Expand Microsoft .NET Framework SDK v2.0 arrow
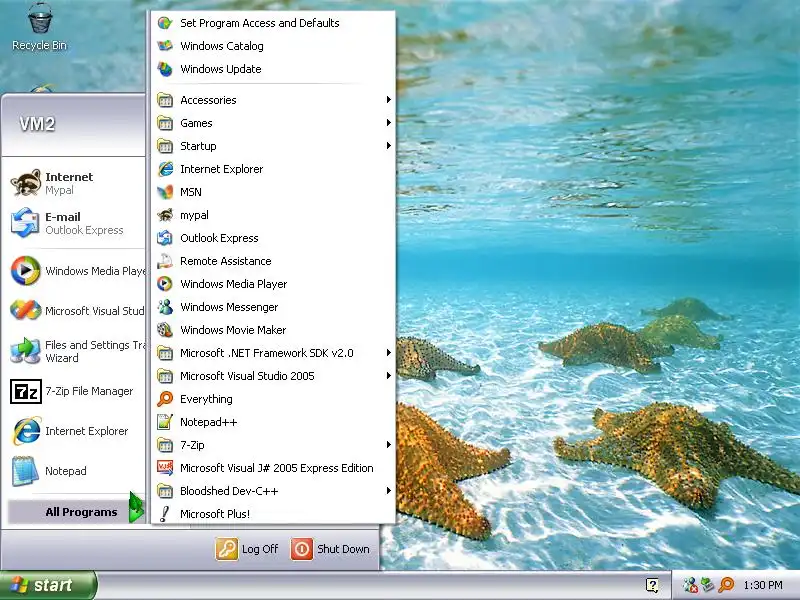800x600 pixels. click(x=389, y=353)
